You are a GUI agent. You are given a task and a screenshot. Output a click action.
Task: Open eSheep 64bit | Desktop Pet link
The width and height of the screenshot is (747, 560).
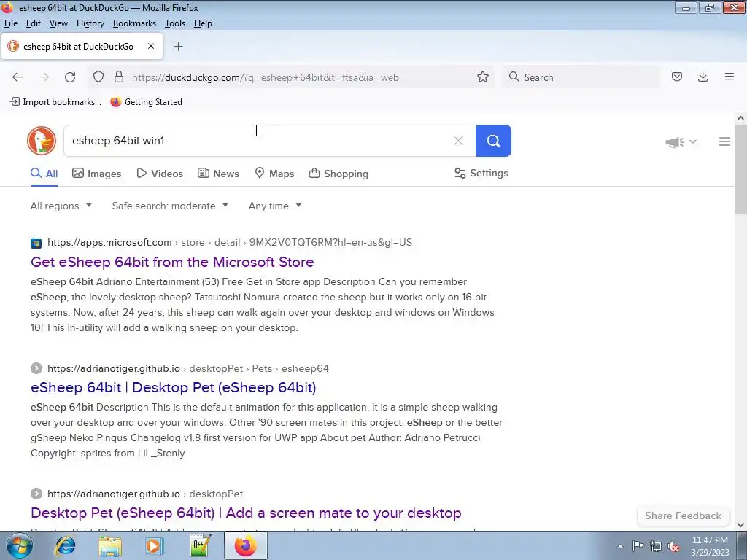pyautogui.click(x=174, y=388)
